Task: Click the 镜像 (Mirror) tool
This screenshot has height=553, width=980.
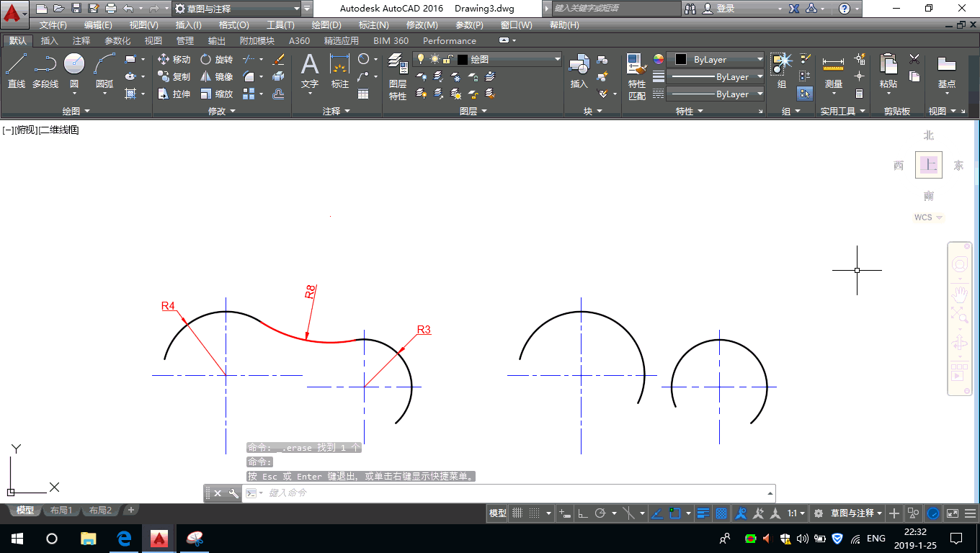Action: point(216,77)
